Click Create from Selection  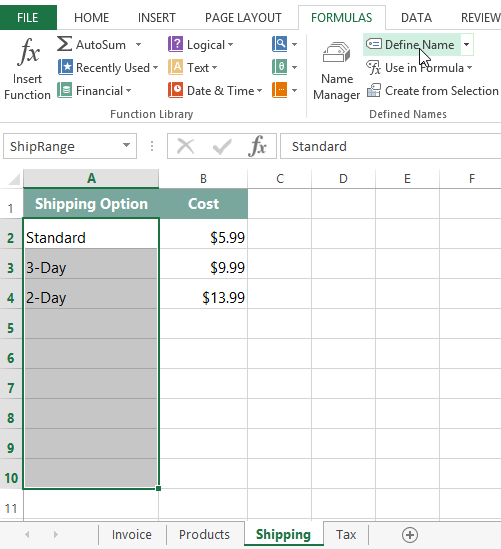[432, 91]
